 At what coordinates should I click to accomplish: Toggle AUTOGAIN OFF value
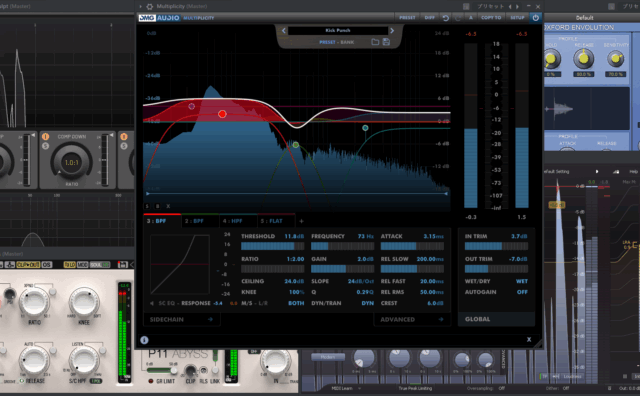pos(522,292)
